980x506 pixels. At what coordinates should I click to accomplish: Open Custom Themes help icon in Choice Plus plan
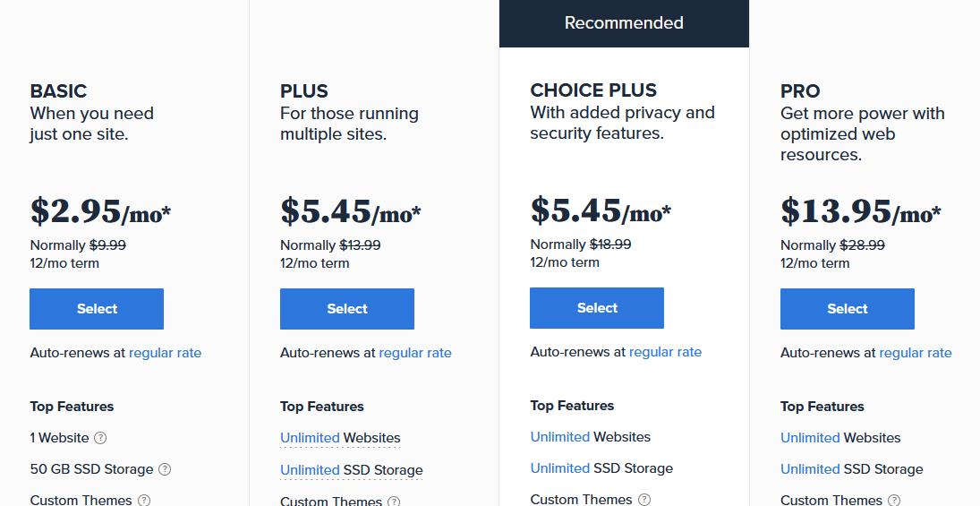[x=643, y=499]
